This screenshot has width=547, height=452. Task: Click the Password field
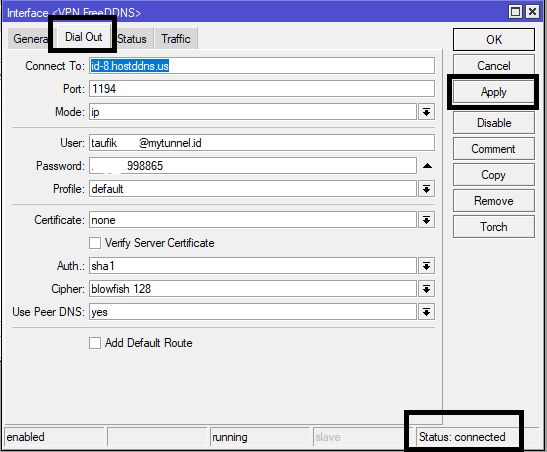[253, 166]
